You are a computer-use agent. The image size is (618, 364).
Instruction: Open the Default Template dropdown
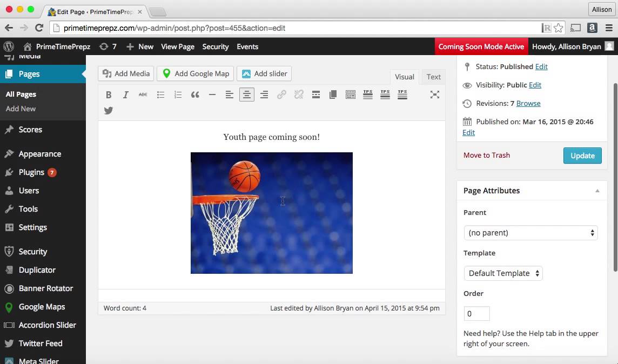(x=503, y=273)
